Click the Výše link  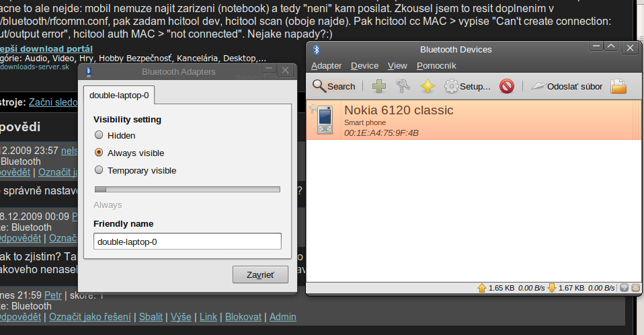coord(181,317)
